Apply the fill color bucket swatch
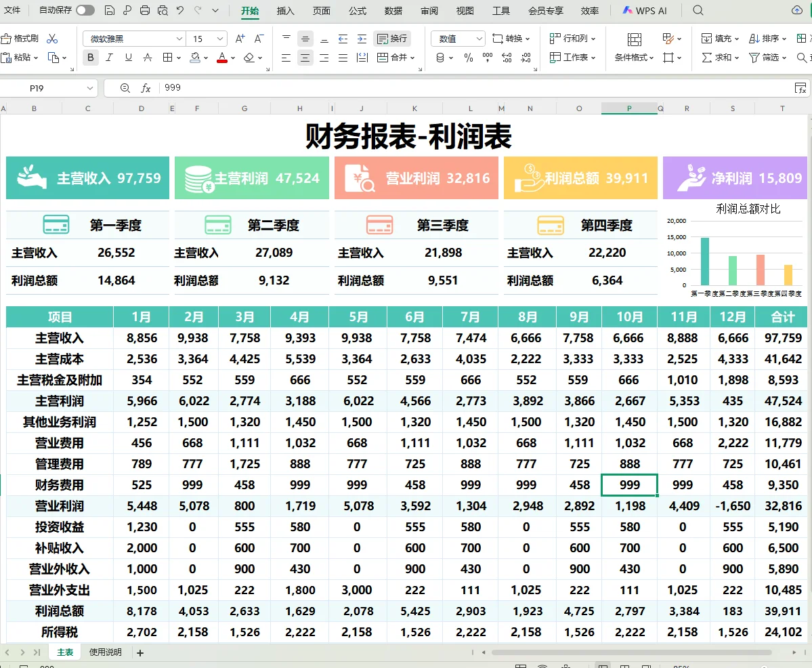Viewport: 812px width, 668px height. click(x=195, y=58)
